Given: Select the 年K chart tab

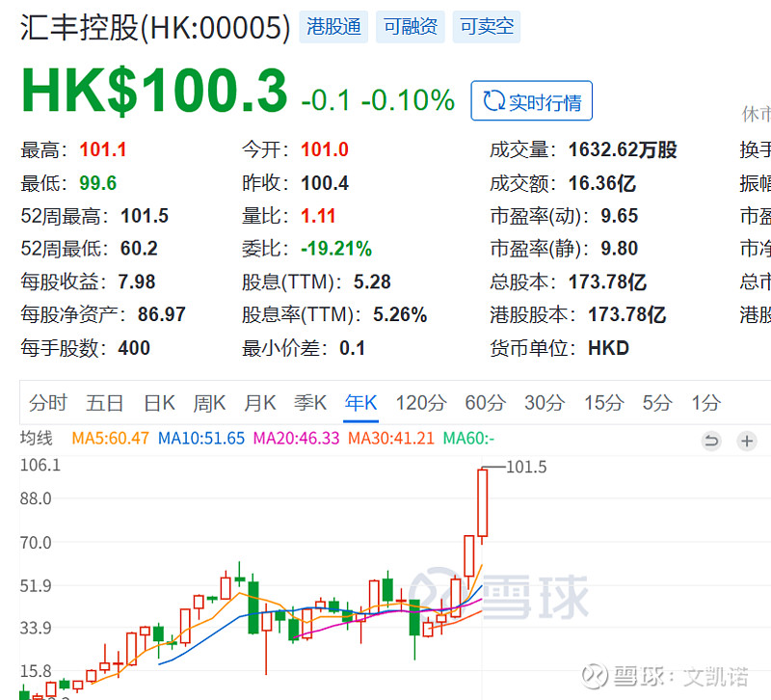Looking at the screenshot, I should pyautogui.click(x=360, y=403).
